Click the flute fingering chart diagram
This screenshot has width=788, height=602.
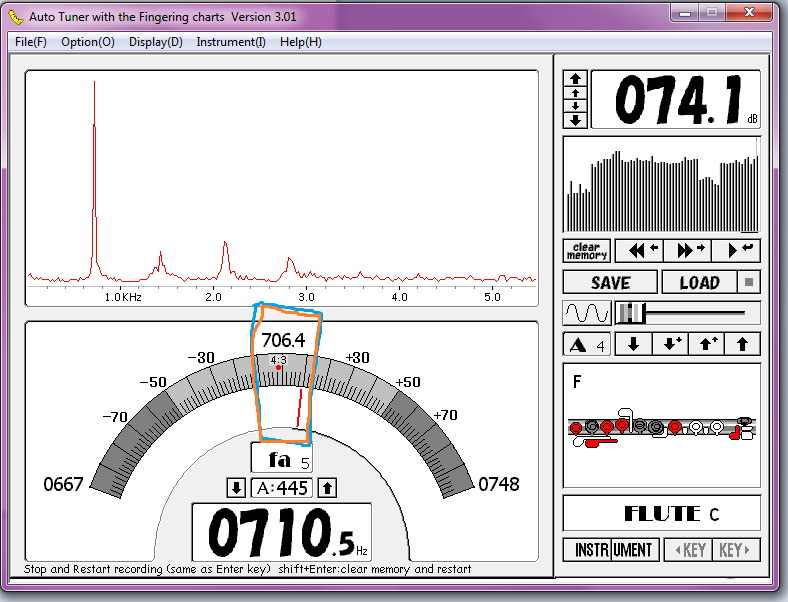661,428
